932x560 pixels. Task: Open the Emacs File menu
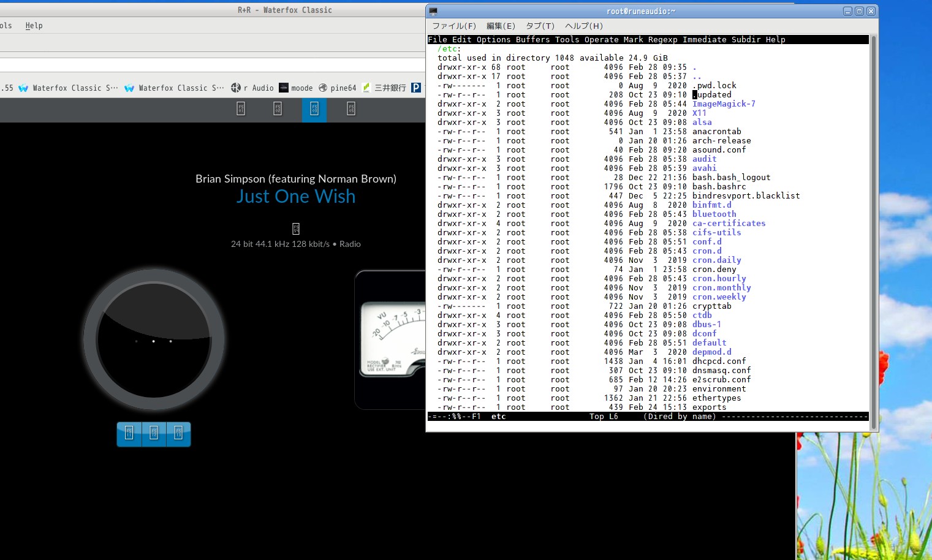pos(437,39)
